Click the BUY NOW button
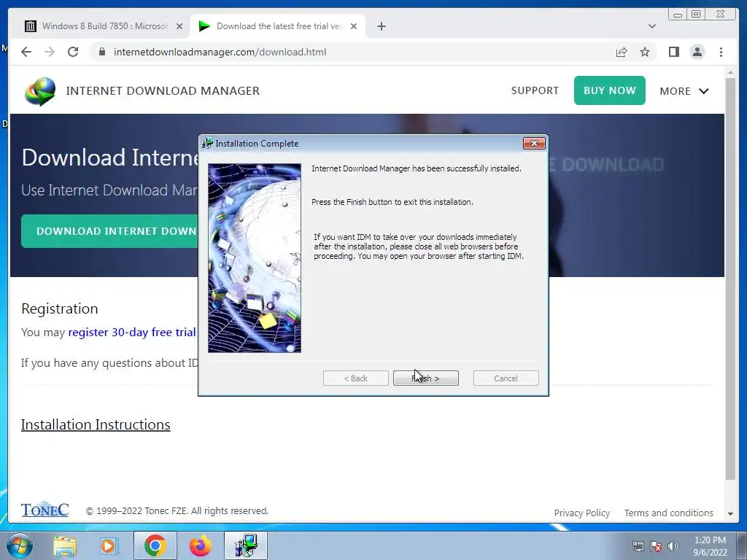This screenshot has height=560, width=747. coord(609,90)
